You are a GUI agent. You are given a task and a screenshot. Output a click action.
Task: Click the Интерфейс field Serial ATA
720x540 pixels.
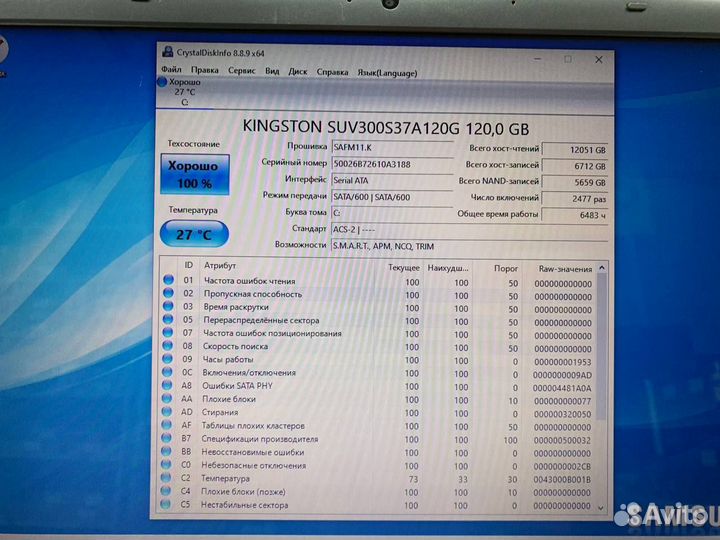pyautogui.click(x=392, y=180)
